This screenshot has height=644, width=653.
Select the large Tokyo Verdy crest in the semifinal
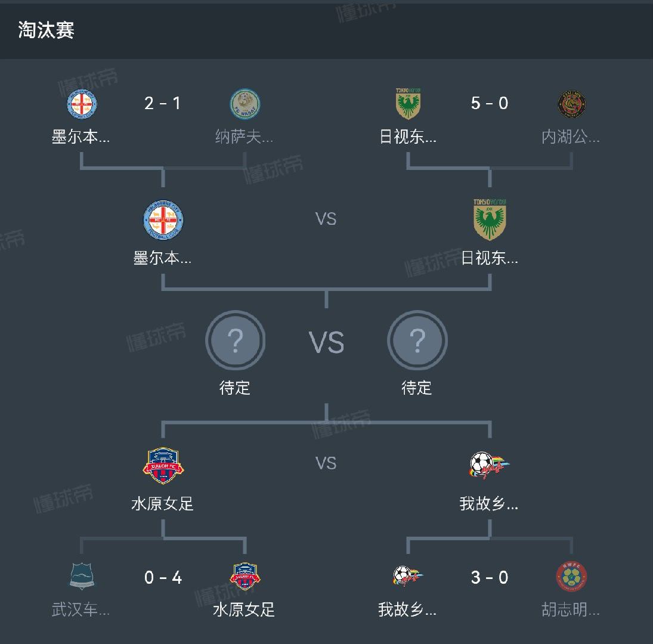pyautogui.click(x=490, y=220)
